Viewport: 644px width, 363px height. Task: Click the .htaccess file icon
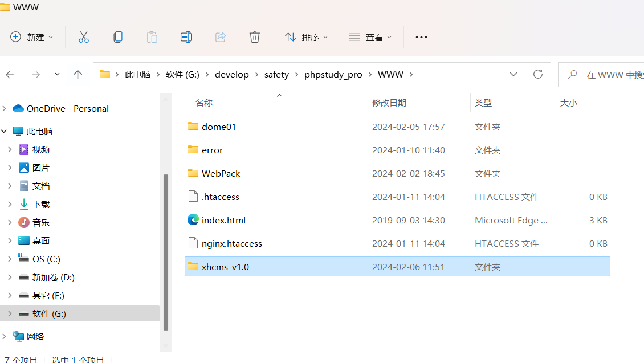(x=193, y=196)
